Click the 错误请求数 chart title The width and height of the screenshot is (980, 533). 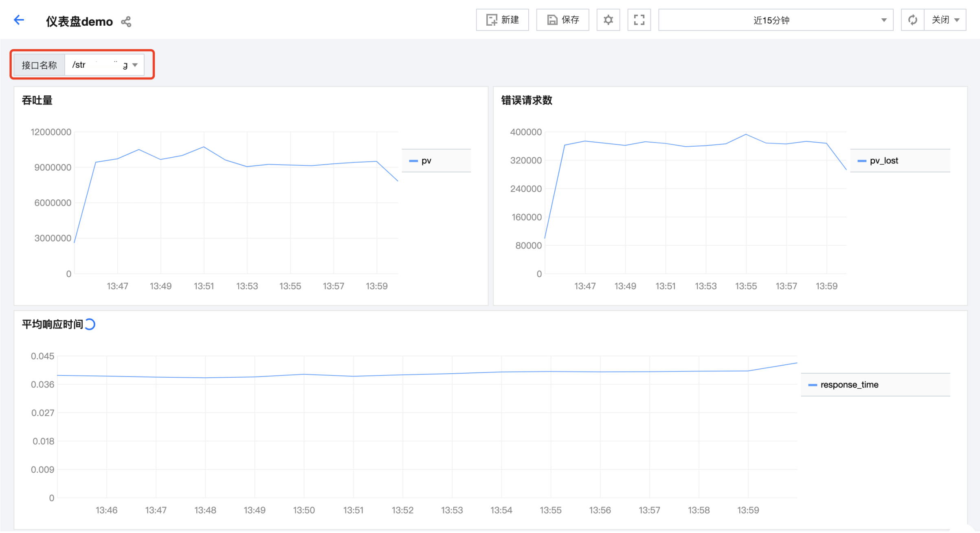tap(526, 100)
